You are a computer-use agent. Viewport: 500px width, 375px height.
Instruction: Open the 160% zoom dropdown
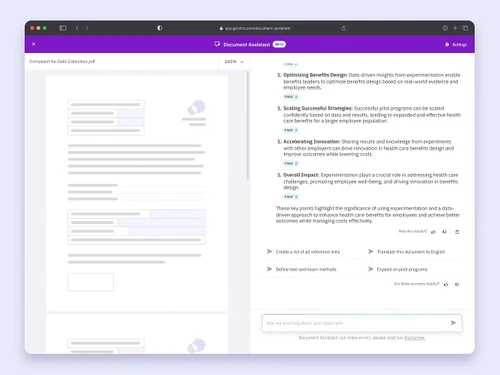tap(234, 62)
